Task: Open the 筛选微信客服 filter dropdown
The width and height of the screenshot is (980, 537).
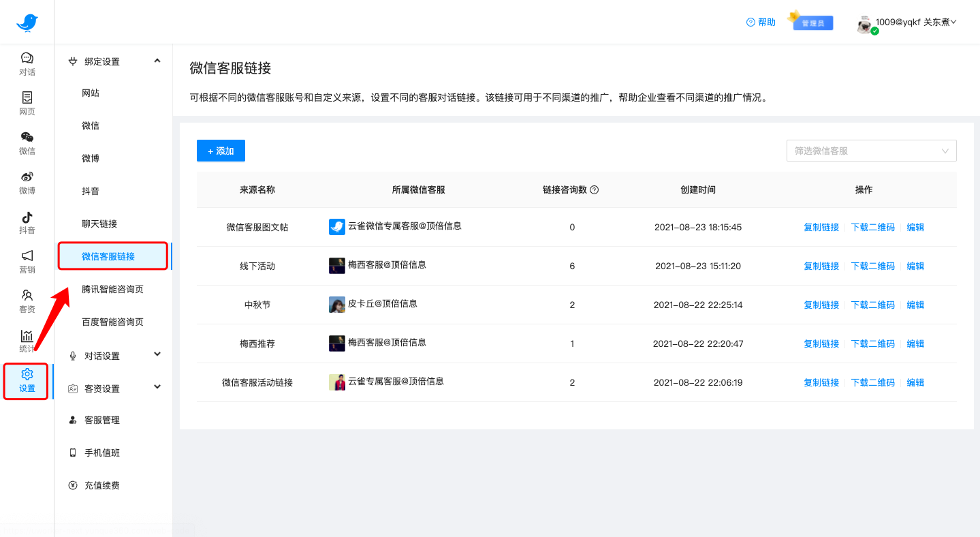Action: point(871,151)
